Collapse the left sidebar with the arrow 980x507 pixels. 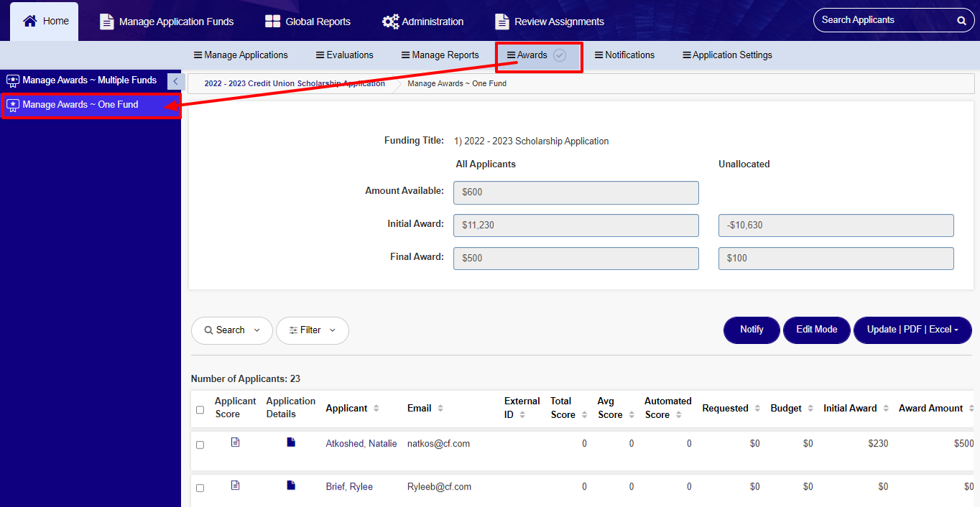(x=176, y=81)
